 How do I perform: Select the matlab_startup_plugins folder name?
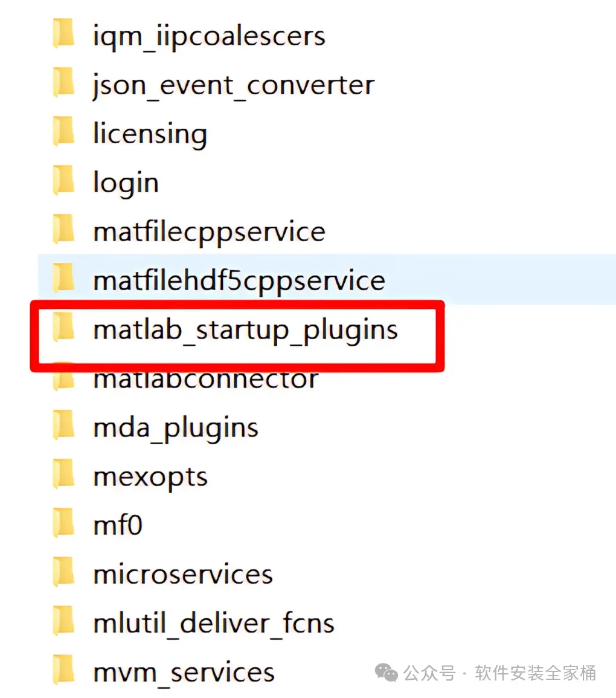tap(245, 331)
